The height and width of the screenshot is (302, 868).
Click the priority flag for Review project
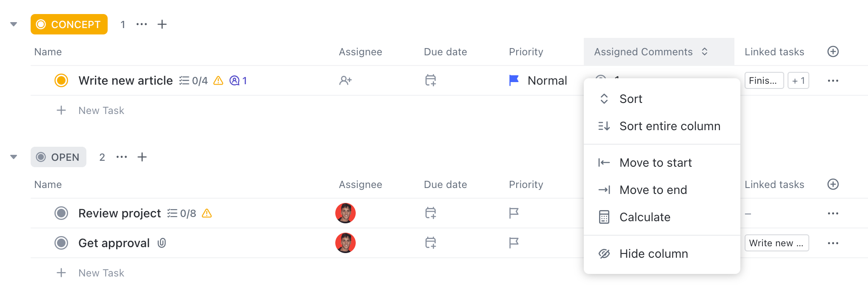point(514,213)
